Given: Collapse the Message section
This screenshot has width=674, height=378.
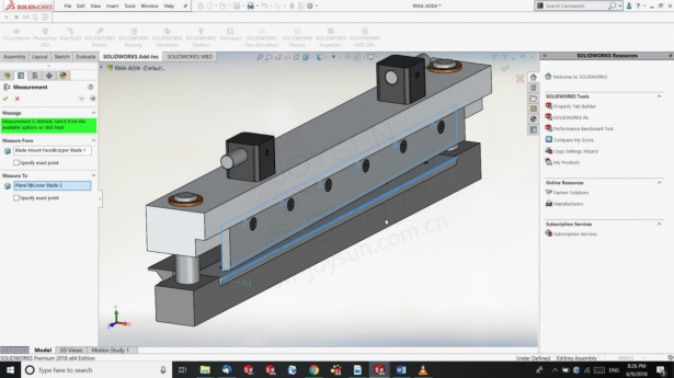Looking at the screenshot, I should coord(93,113).
